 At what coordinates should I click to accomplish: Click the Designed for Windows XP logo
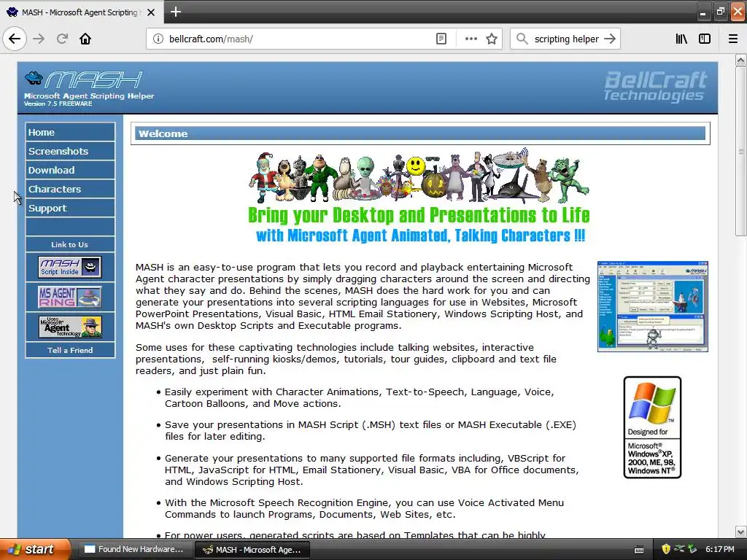(652, 427)
